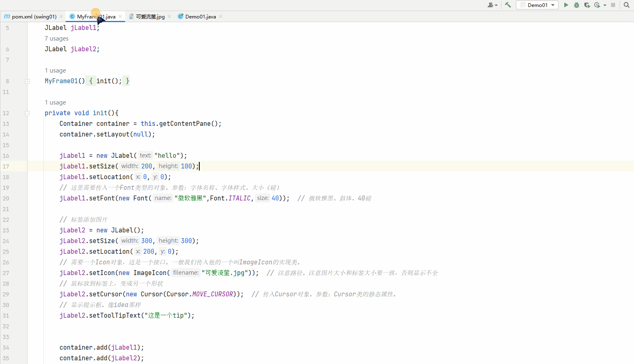This screenshot has height=364, width=634.
Task: Close the MyFrame01.java tab
Action: click(x=120, y=17)
